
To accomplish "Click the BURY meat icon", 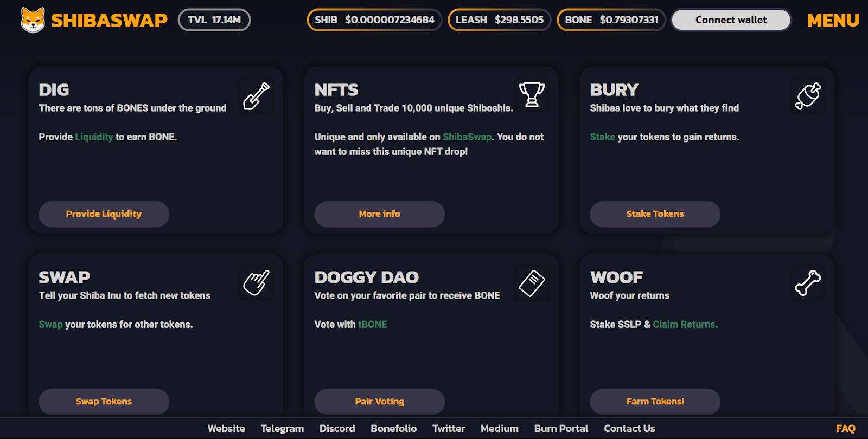I will [x=808, y=96].
